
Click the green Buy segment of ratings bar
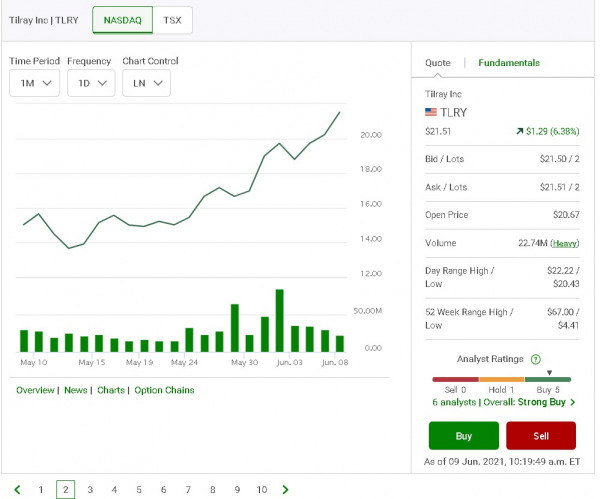(548, 379)
